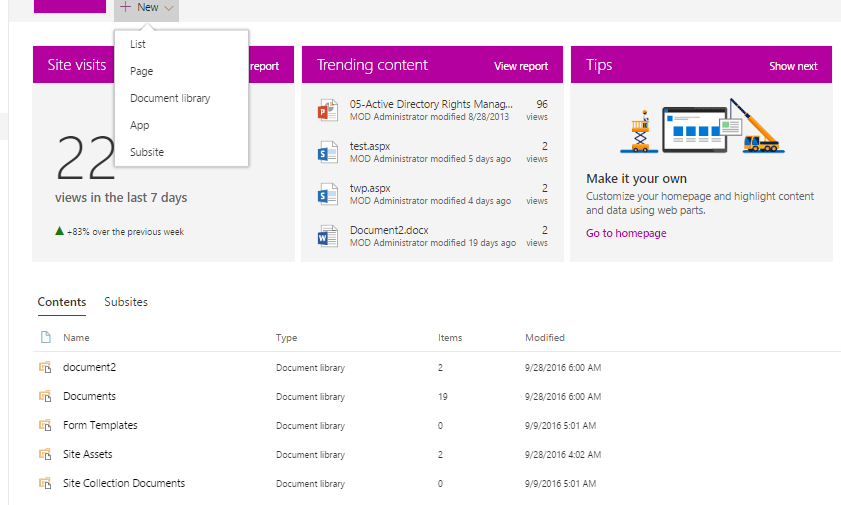Click the library icon next to Form Templates
Viewport: 841px width, 505px height.
tap(45, 426)
